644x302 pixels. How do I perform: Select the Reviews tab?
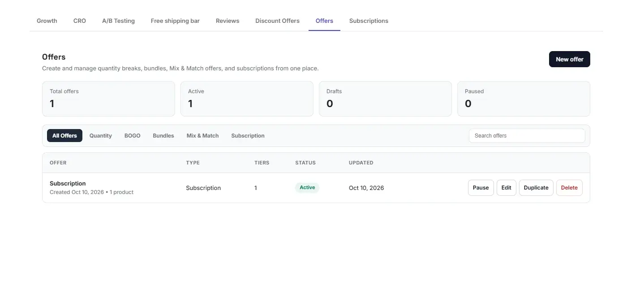coord(228,21)
